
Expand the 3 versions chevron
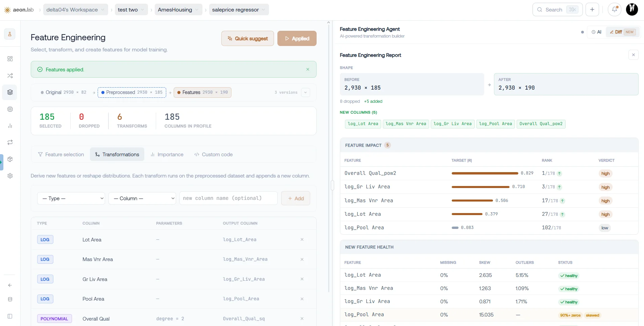[x=305, y=92]
